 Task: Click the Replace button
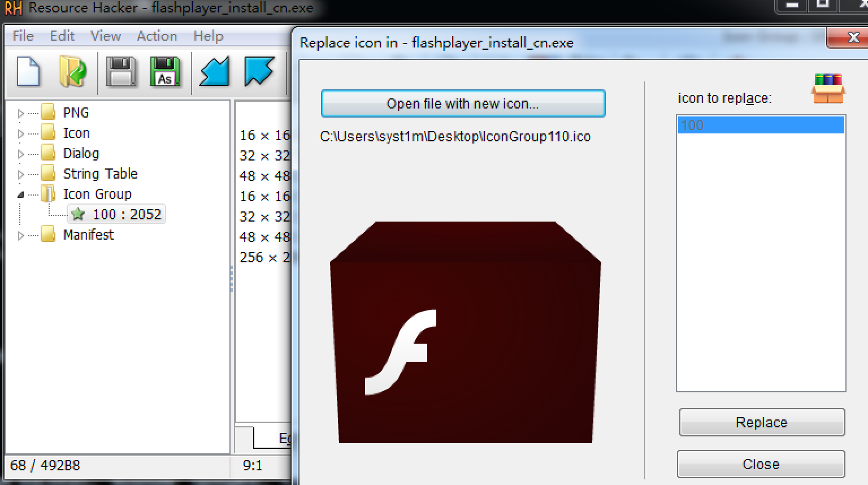[x=762, y=422]
